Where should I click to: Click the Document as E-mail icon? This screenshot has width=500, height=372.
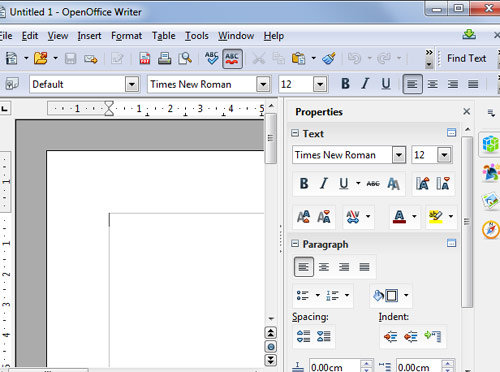(x=91, y=59)
